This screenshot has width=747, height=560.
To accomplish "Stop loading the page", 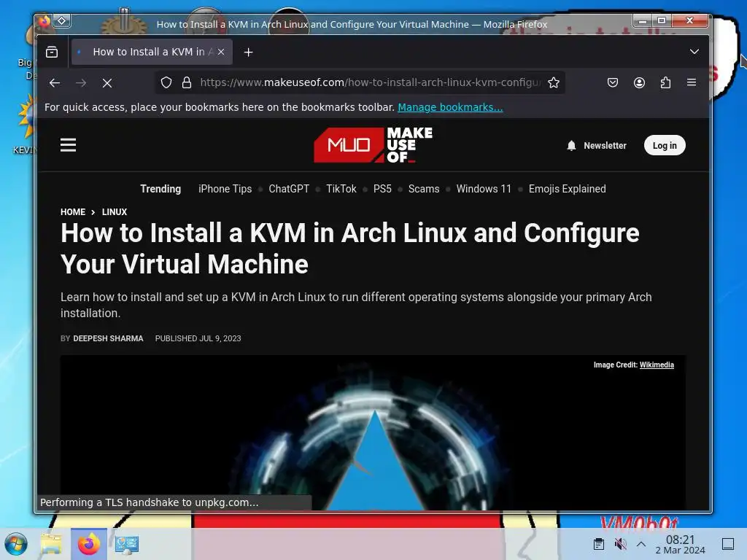I will coord(107,83).
